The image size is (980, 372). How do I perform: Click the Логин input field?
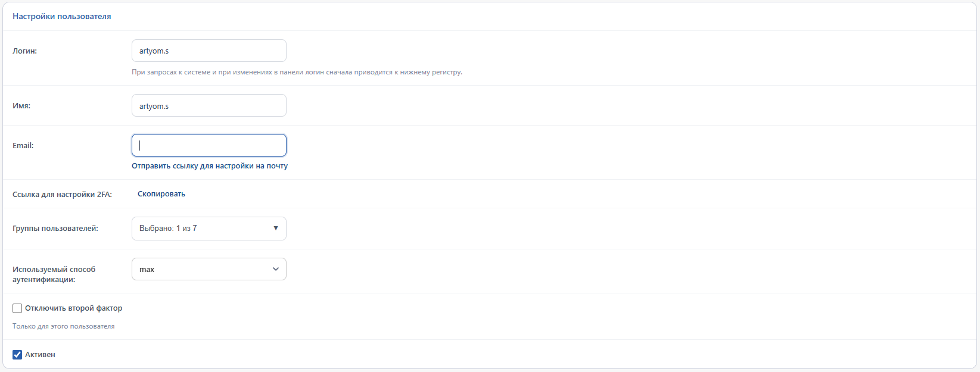tap(209, 51)
